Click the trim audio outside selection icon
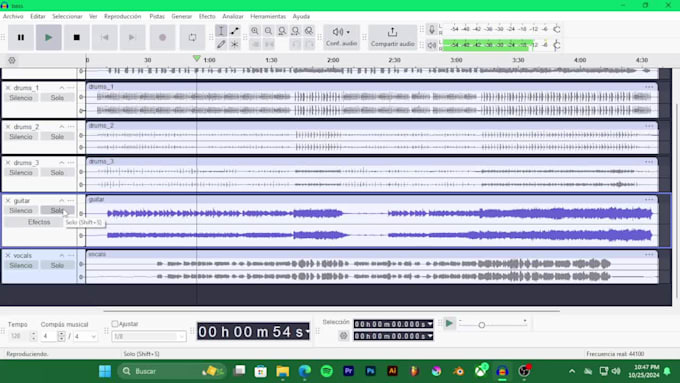 (x=255, y=44)
